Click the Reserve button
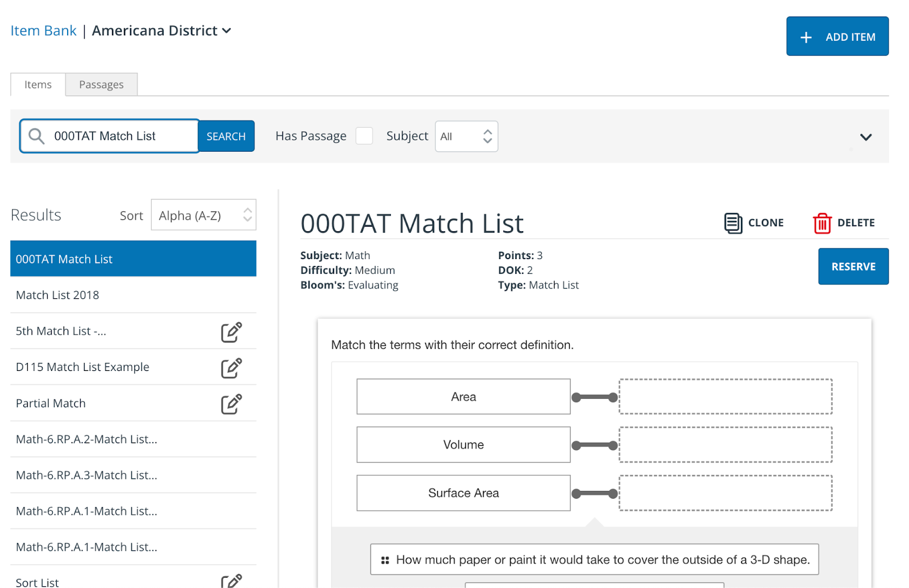 (853, 266)
